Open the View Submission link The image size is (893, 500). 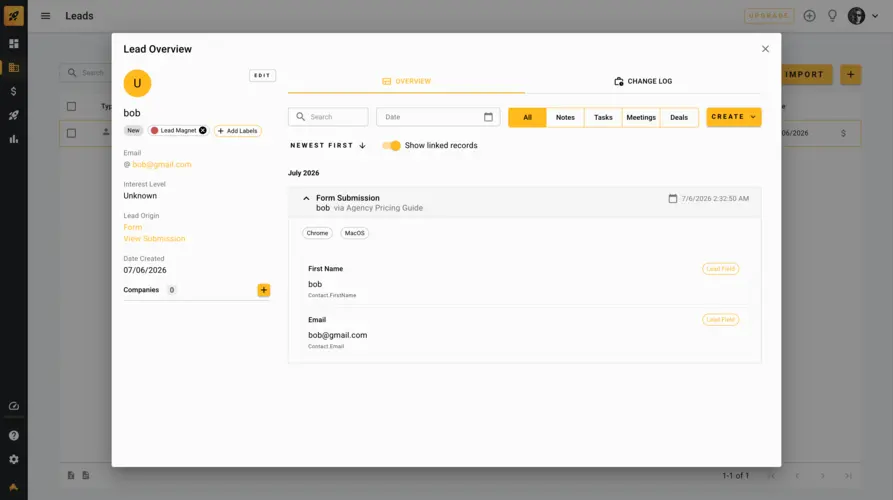tap(154, 239)
